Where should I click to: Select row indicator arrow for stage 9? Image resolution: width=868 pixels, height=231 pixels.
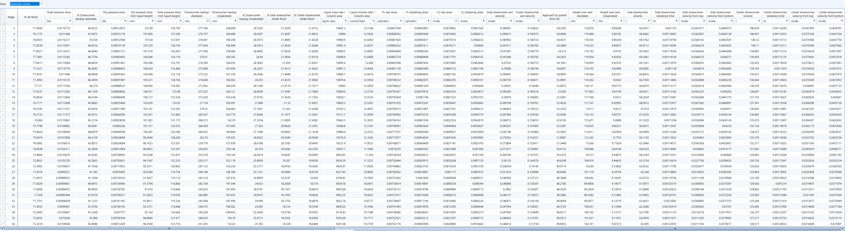[x=3, y=69]
